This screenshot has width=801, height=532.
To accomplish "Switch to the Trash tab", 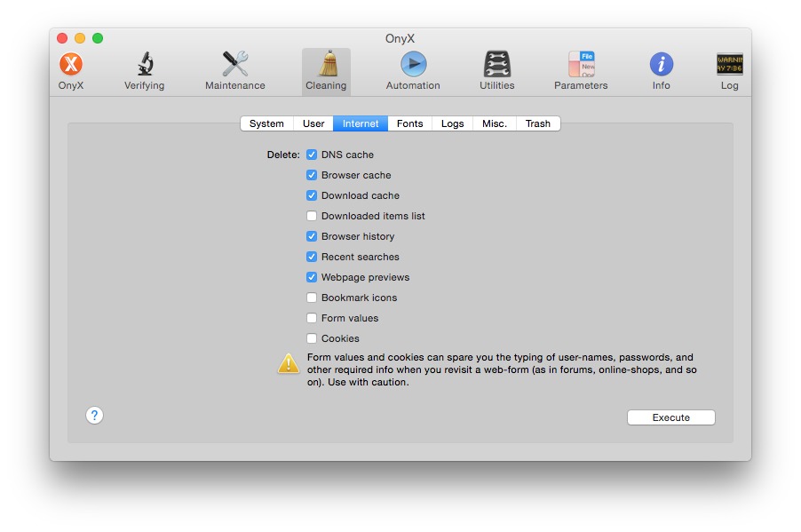I will coord(538,123).
